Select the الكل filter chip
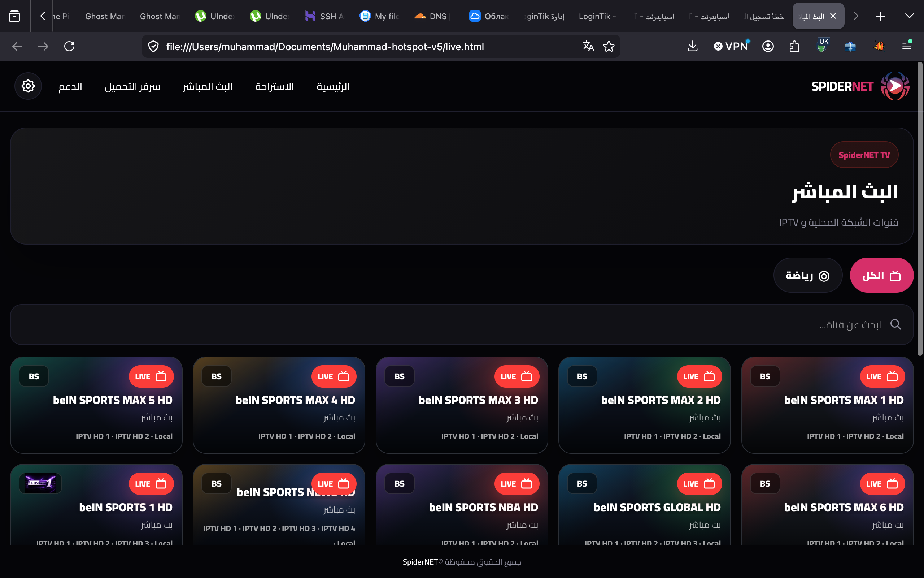The image size is (924, 578). point(881,275)
